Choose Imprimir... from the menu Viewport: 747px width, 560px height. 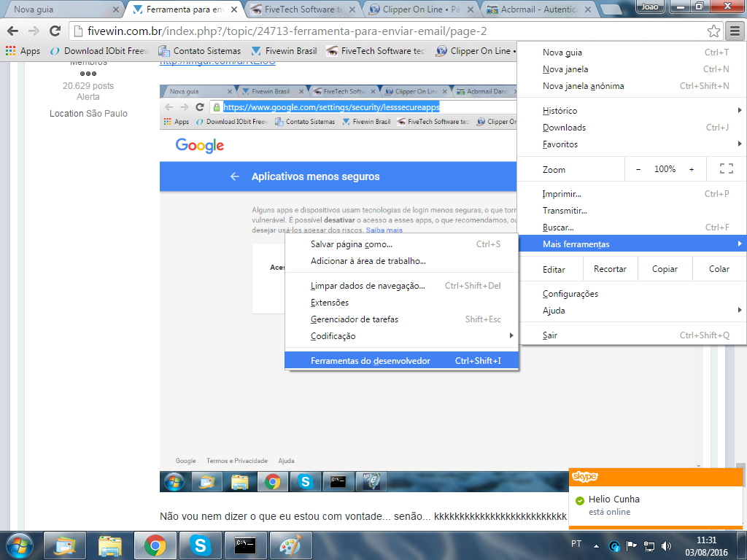(632, 194)
